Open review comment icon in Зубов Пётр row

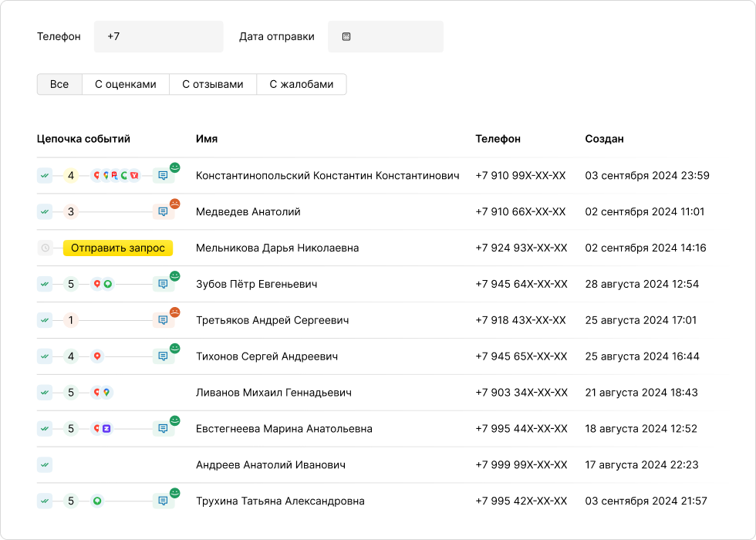pyautogui.click(x=163, y=284)
